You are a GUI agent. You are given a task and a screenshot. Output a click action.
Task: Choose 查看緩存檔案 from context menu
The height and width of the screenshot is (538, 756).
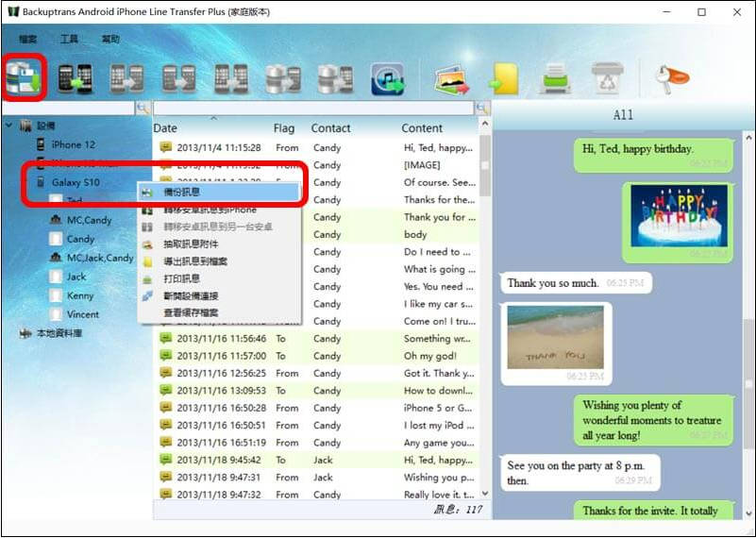(x=219, y=312)
